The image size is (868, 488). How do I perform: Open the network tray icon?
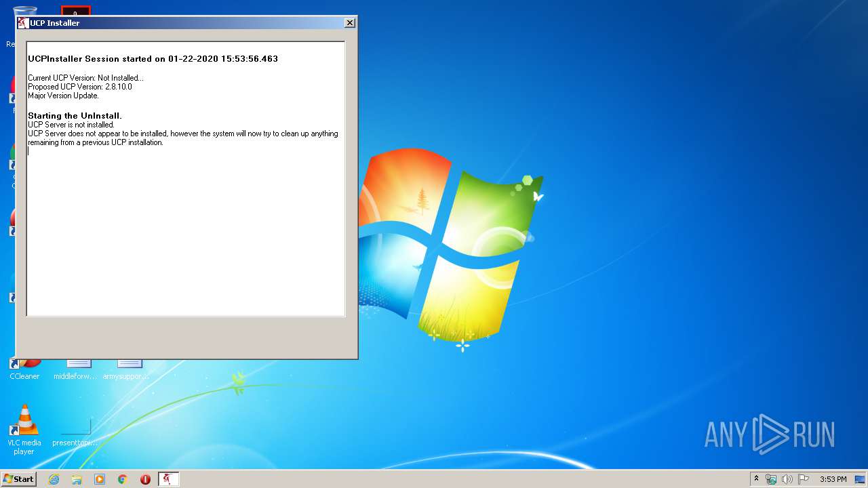(772, 479)
